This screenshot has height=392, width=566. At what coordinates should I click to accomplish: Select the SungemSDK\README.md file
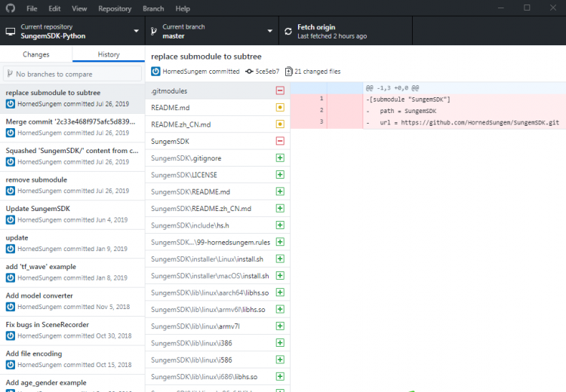pyautogui.click(x=217, y=191)
